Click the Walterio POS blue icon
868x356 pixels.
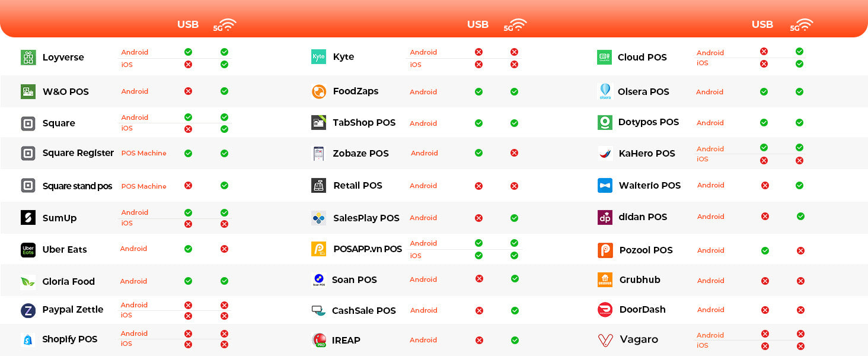tap(605, 186)
